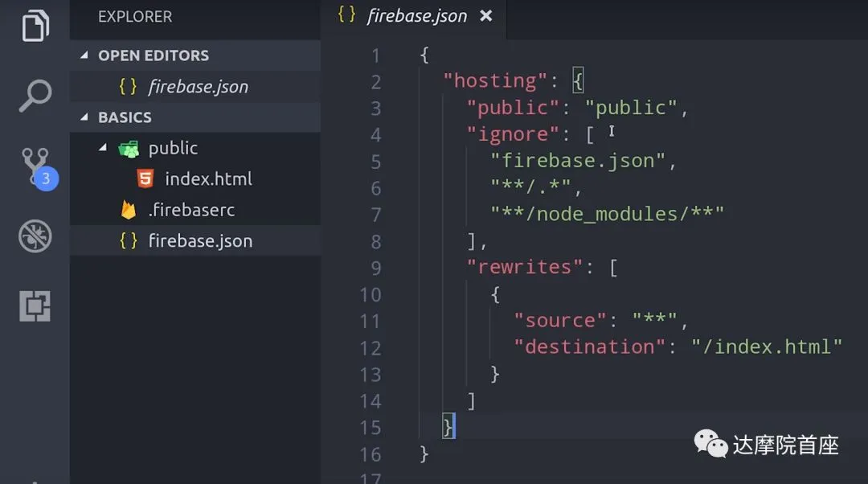Collapse the OPEN EDITORS section

coord(84,55)
